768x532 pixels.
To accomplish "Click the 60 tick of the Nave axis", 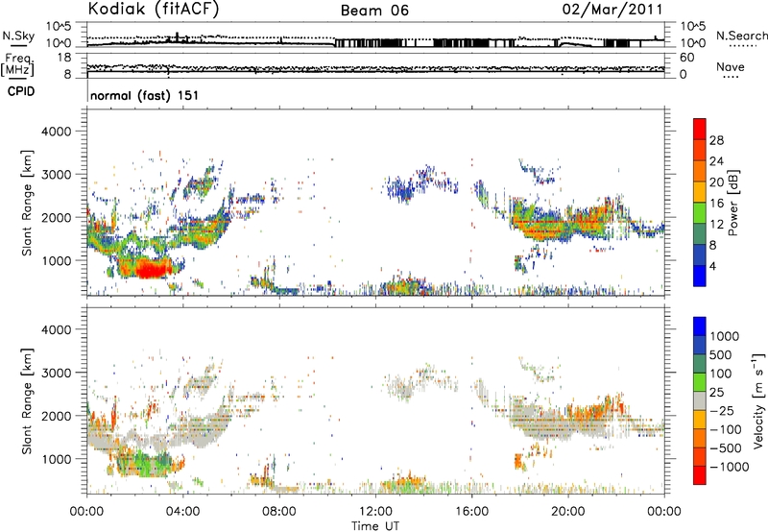I will 686,58.
